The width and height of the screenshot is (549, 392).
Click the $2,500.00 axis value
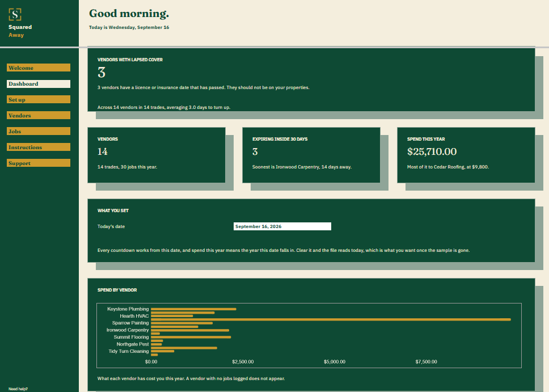[243, 361]
